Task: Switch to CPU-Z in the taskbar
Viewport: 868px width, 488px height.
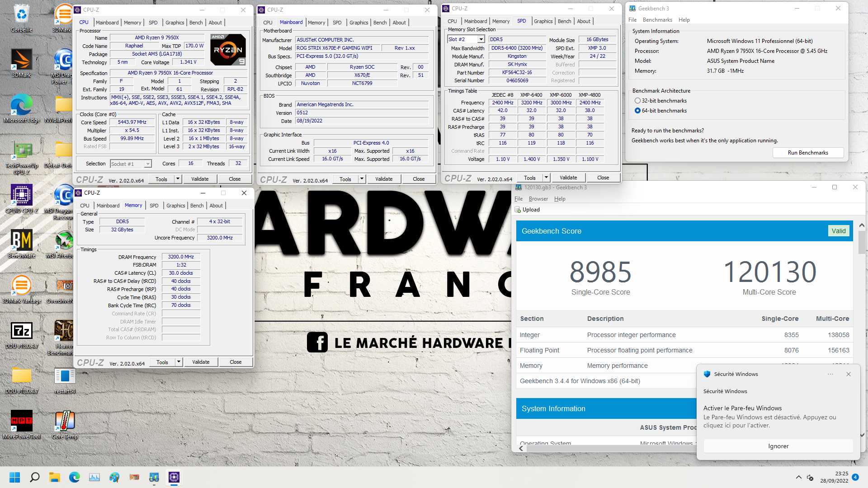Action: (x=174, y=477)
